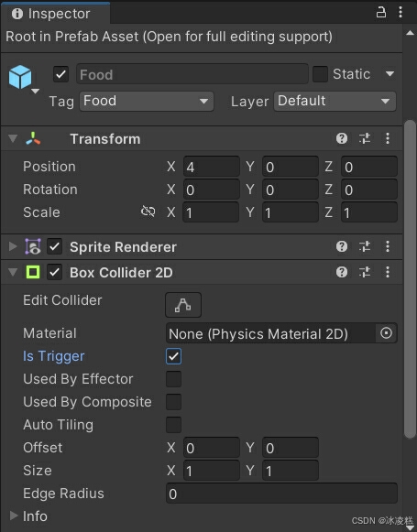Click the Edge Radius field
Image resolution: width=417 pixels, height=532 pixels.
pos(281,494)
